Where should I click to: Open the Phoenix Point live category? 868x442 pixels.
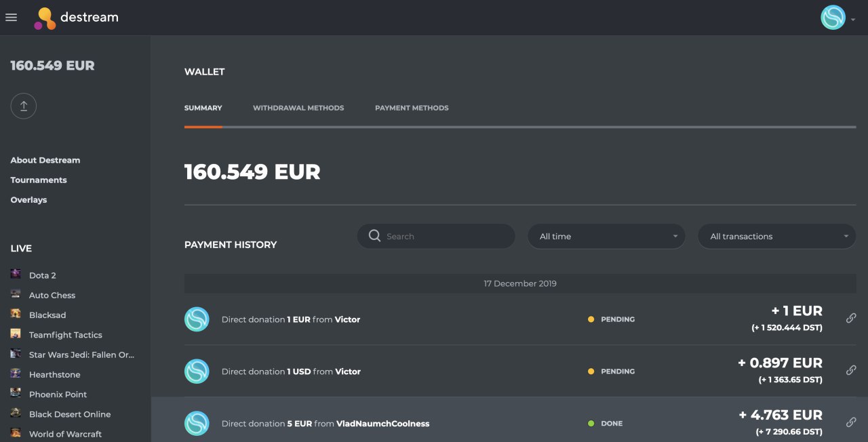tap(58, 395)
